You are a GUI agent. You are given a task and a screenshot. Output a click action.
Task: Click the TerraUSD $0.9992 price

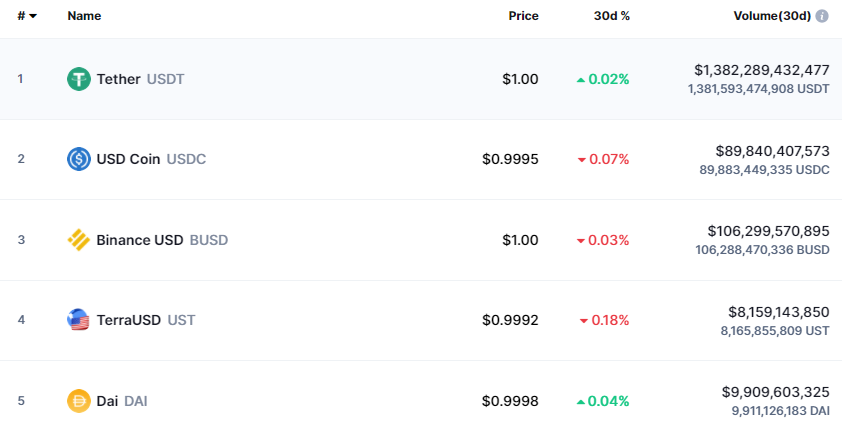pos(510,320)
